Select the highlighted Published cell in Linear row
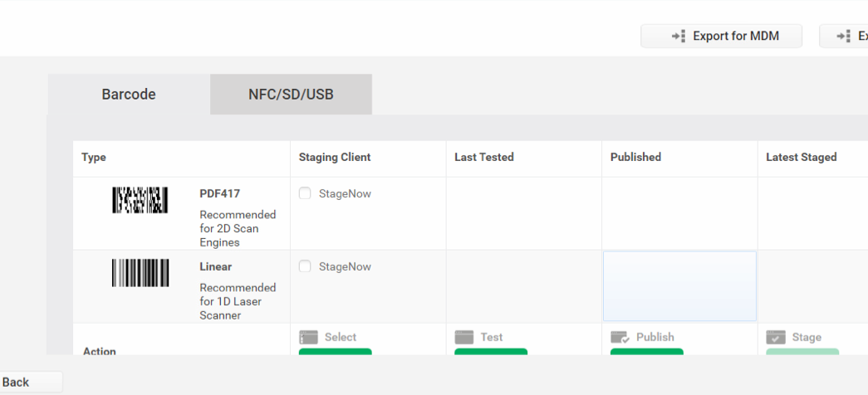 point(679,286)
